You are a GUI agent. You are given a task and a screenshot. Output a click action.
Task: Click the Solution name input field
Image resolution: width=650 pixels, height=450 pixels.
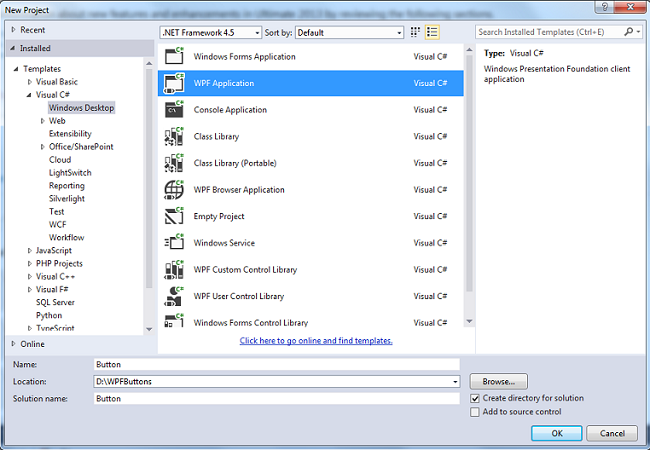[x=276, y=399]
